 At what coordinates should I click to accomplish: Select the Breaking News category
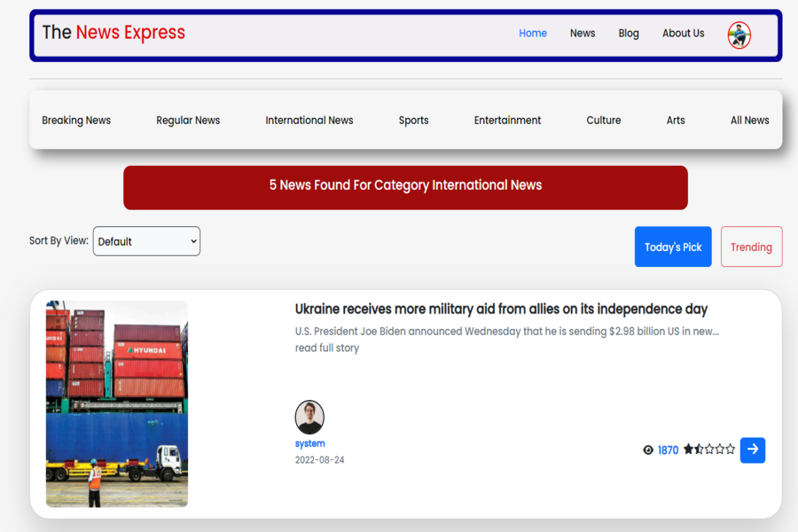click(x=76, y=121)
